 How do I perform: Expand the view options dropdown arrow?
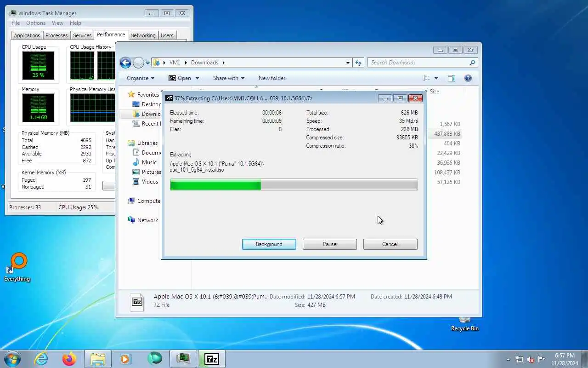click(436, 78)
